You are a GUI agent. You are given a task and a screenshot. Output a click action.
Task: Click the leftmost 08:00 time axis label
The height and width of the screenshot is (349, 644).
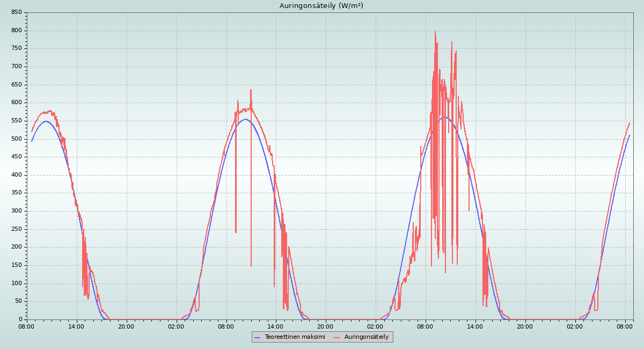(27, 326)
